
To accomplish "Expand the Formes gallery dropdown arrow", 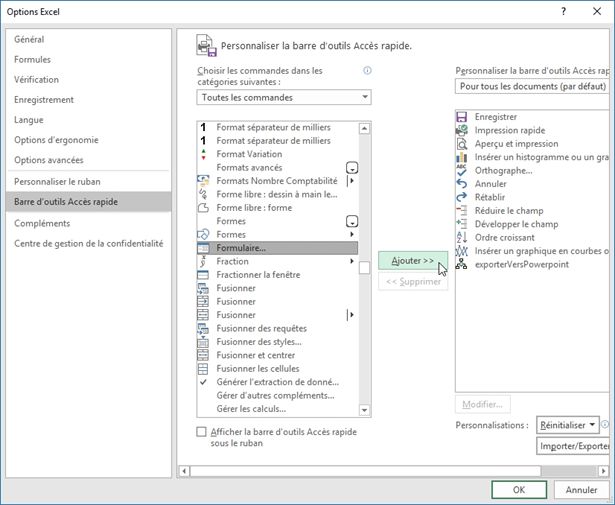I will (352, 222).
